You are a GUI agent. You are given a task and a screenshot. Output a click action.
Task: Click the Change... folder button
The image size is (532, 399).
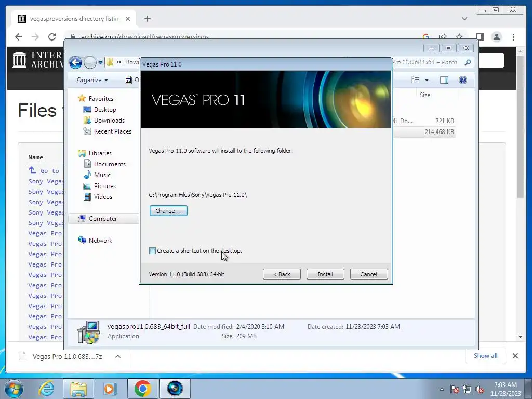168,211
